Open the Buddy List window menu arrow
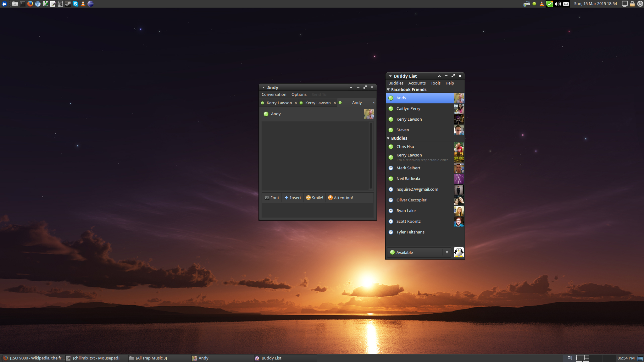The height and width of the screenshot is (362, 644). pos(390,76)
